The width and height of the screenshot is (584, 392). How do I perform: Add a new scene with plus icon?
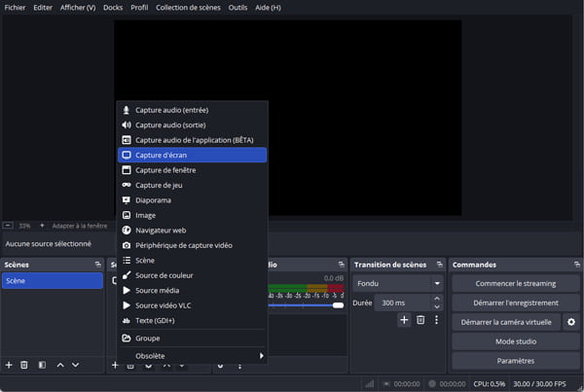[x=9, y=365]
